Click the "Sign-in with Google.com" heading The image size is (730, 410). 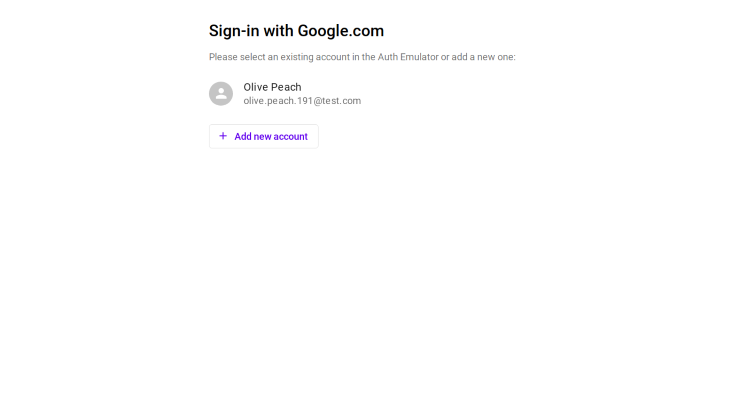click(296, 31)
